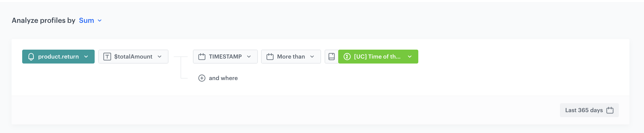Click the sigma icon on the [UC] Time aggregate
Viewport: 644px width, 133px height.
pos(347,57)
